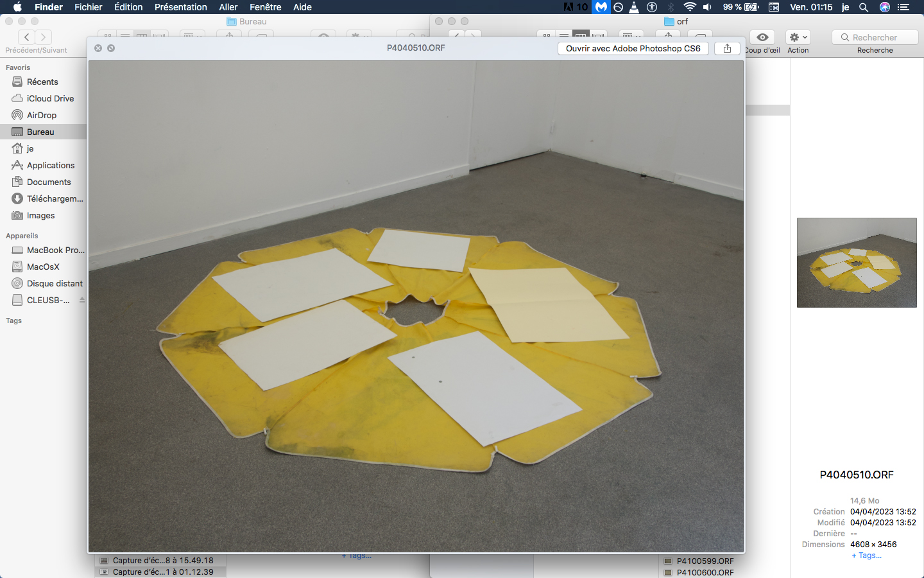Open the Wi-Fi status menu

click(690, 7)
